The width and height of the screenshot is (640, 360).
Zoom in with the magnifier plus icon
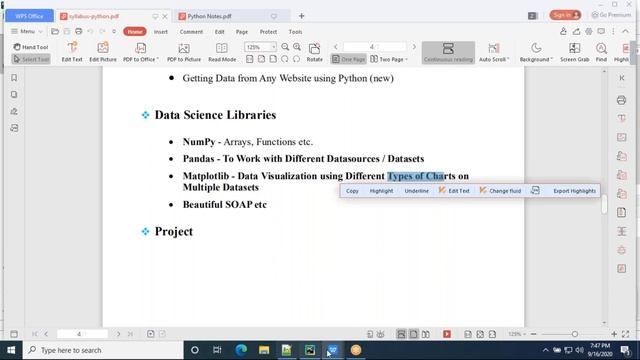297,47
